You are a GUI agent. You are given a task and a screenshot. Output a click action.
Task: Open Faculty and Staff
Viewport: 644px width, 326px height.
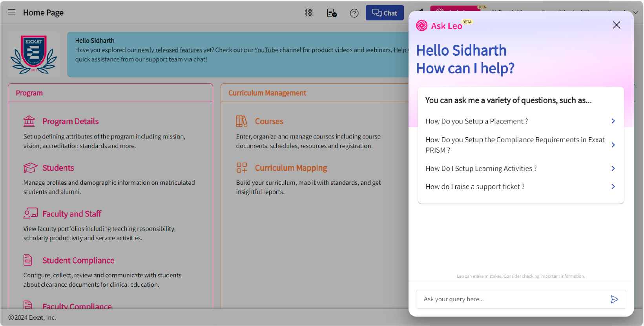click(72, 214)
